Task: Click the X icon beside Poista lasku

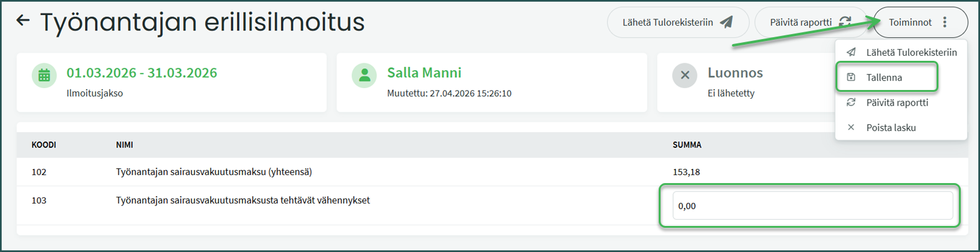Action: point(851,127)
